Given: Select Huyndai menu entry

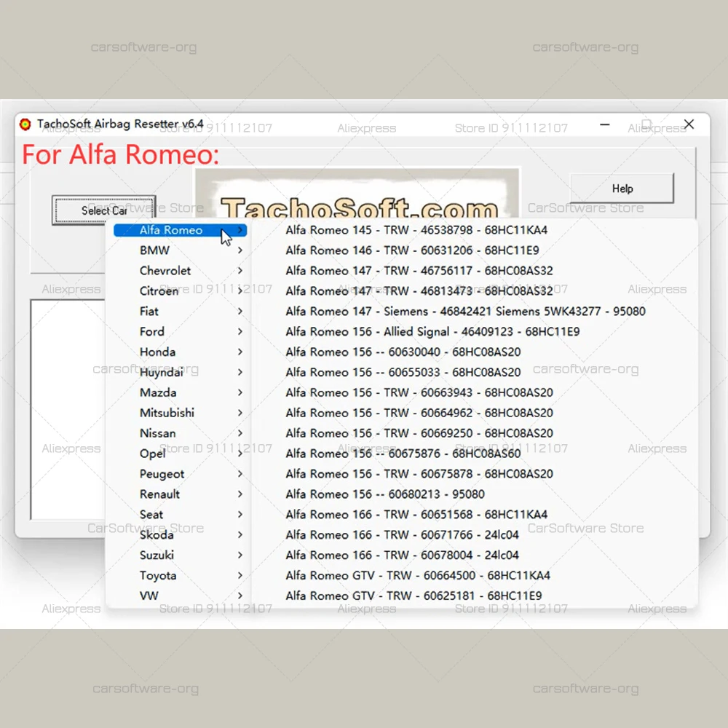Looking at the screenshot, I should pos(180,372).
